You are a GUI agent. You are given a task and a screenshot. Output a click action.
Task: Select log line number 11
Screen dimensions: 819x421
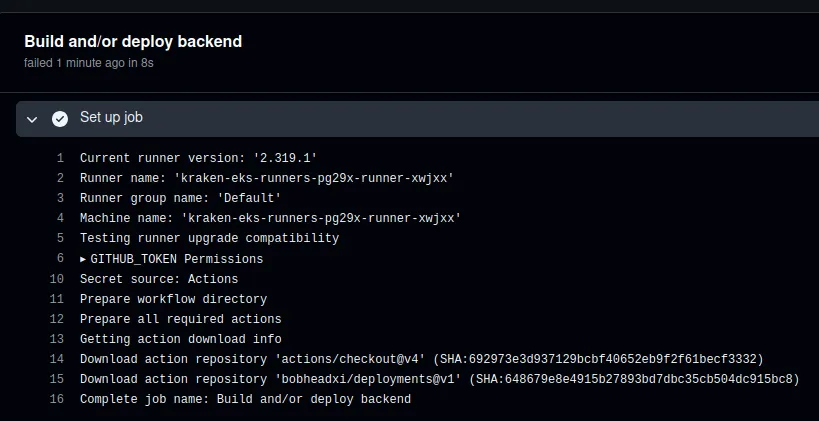tap(57, 299)
